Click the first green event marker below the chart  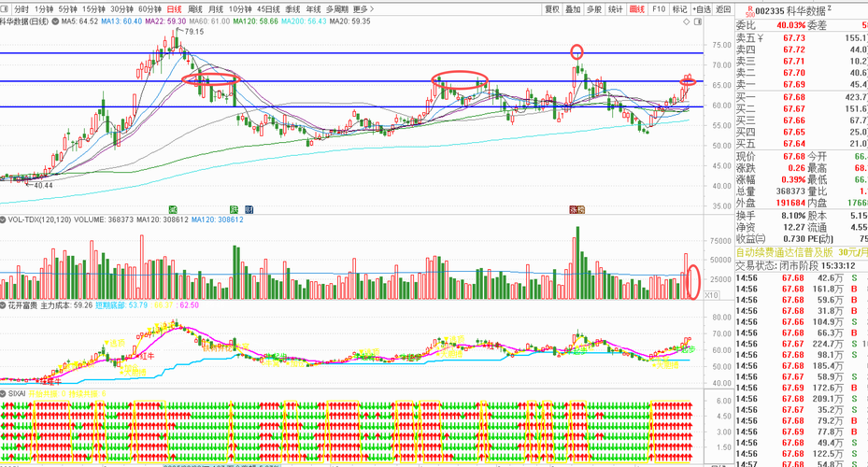(173, 210)
